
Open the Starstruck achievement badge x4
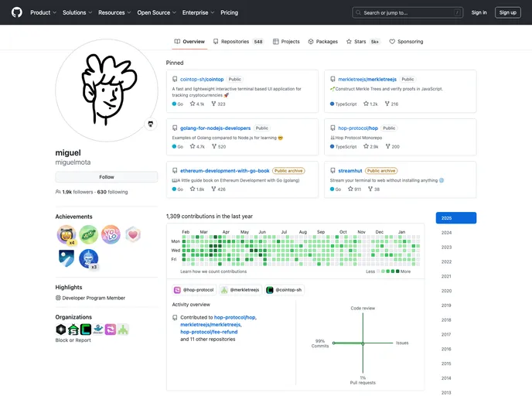[66, 234]
